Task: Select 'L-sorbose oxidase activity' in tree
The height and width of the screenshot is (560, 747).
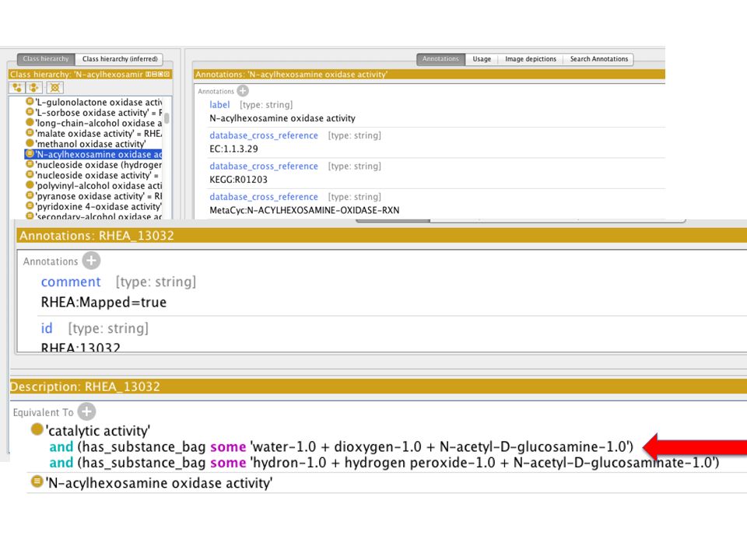Action: 94,113
